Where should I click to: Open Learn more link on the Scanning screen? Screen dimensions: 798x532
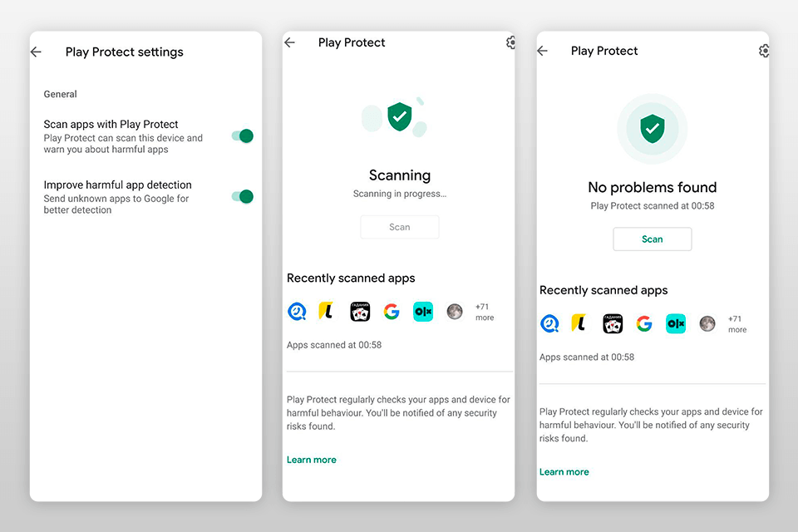(x=312, y=459)
